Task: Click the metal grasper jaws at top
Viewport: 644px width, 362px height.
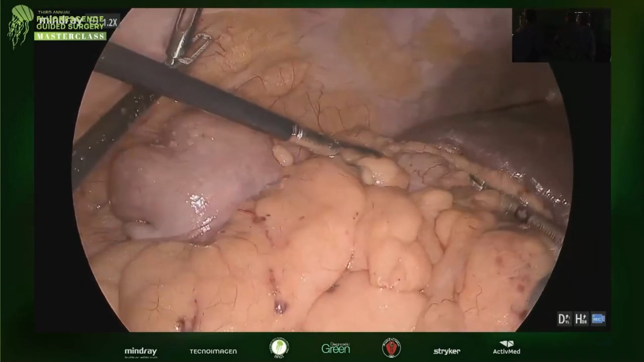Action: tap(186, 38)
